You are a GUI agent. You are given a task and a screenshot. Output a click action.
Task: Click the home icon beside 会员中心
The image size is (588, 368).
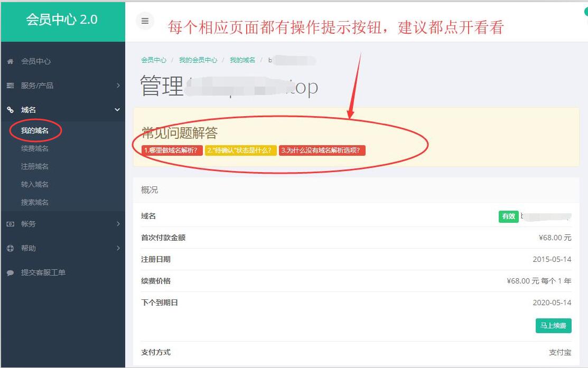click(x=10, y=61)
